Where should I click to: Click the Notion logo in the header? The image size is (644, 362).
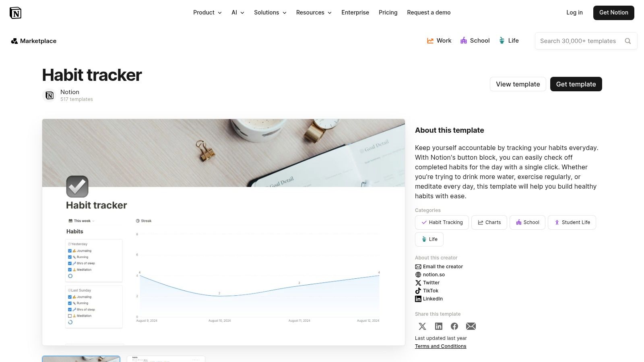click(x=15, y=13)
